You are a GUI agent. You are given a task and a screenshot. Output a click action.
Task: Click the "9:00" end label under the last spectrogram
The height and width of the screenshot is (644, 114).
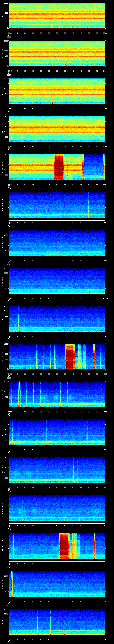(105, 639)
